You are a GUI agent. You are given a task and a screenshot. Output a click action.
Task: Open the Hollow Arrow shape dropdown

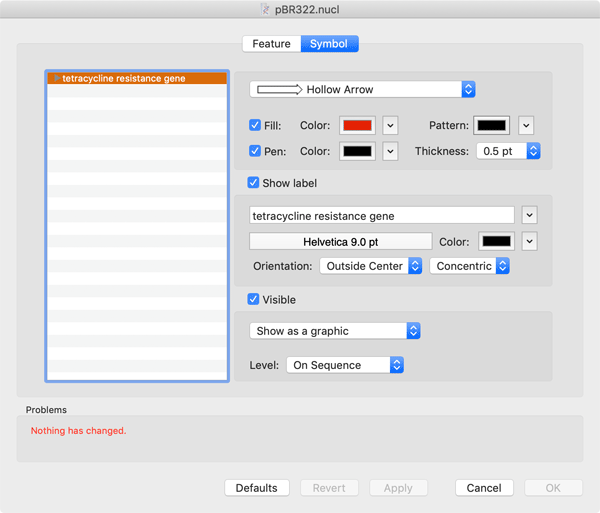click(x=362, y=90)
